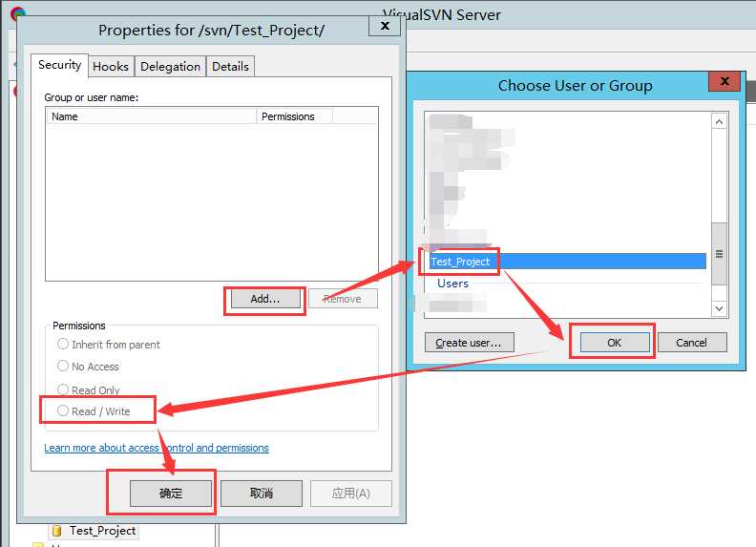This screenshot has width=756, height=547.
Task: Click OK in Choose User dialog
Action: click(615, 343)
